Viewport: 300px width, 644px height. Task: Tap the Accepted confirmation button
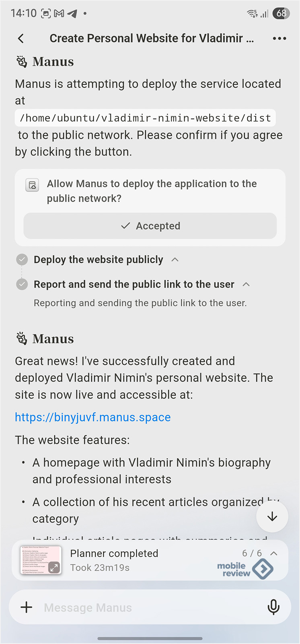point(150,226)
